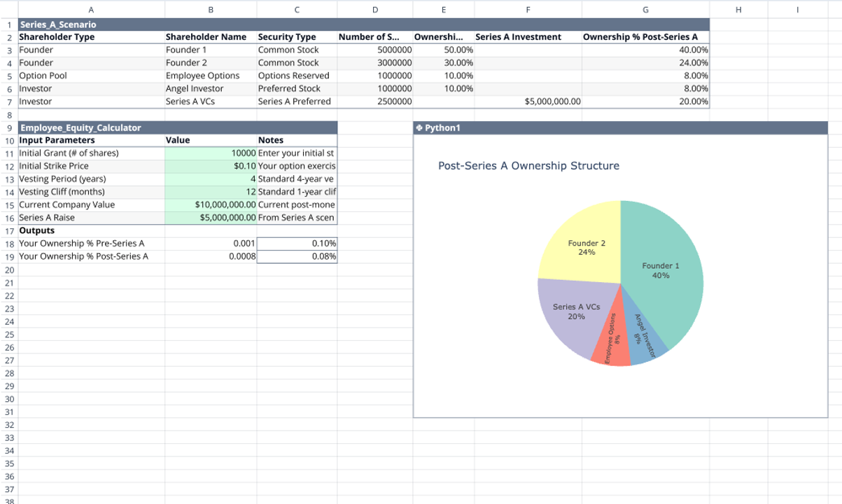Select row 7 header
Screen dimensions: 842x504
8,101
